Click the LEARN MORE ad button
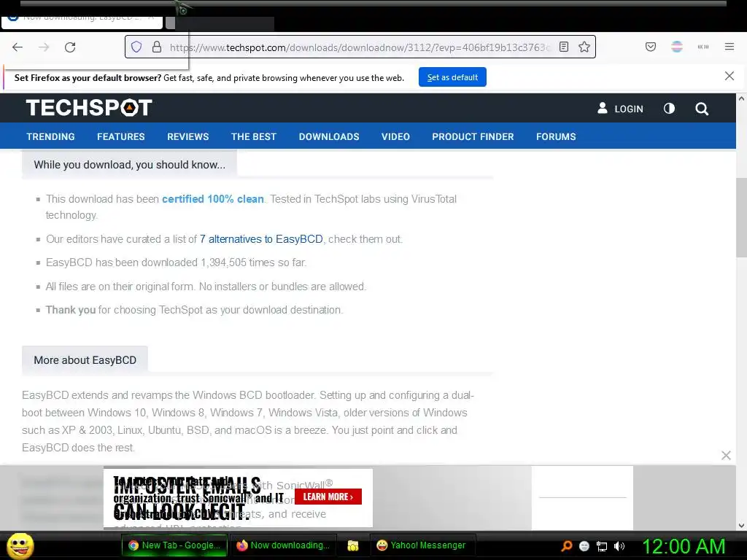The height and width of the screenshot is (560, 747). [x=328, y=497]
